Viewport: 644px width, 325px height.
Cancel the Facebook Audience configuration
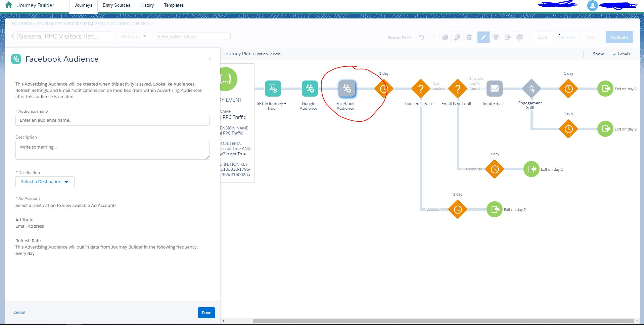[19, 312]
